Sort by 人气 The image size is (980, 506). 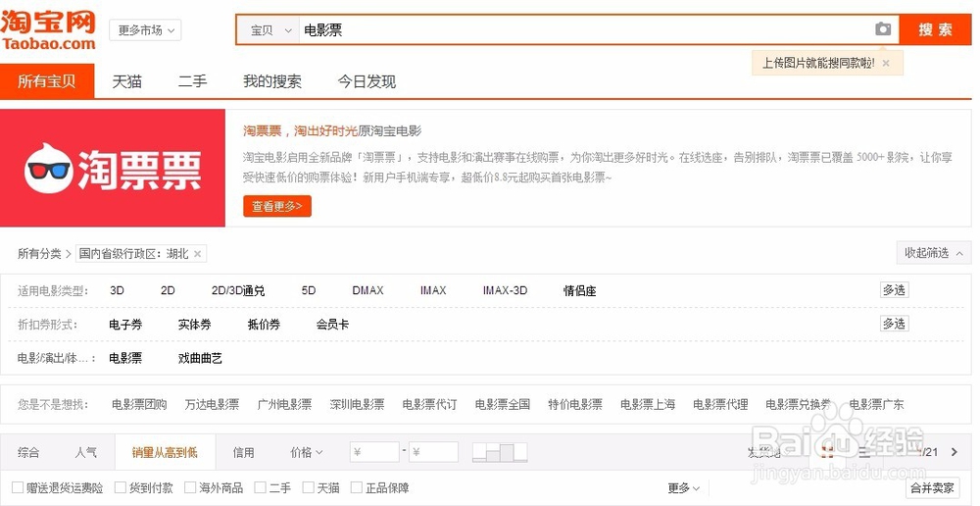[x=85, y=452]
